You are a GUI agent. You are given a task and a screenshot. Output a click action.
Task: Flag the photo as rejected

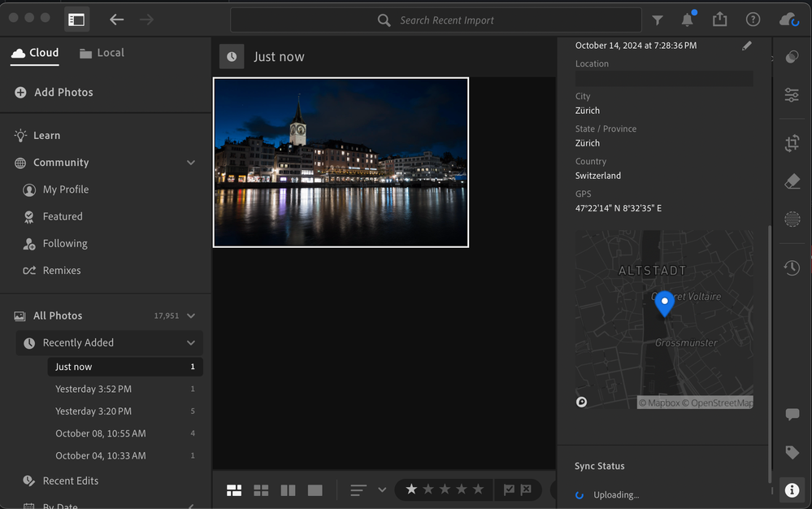tap(526, 489)
